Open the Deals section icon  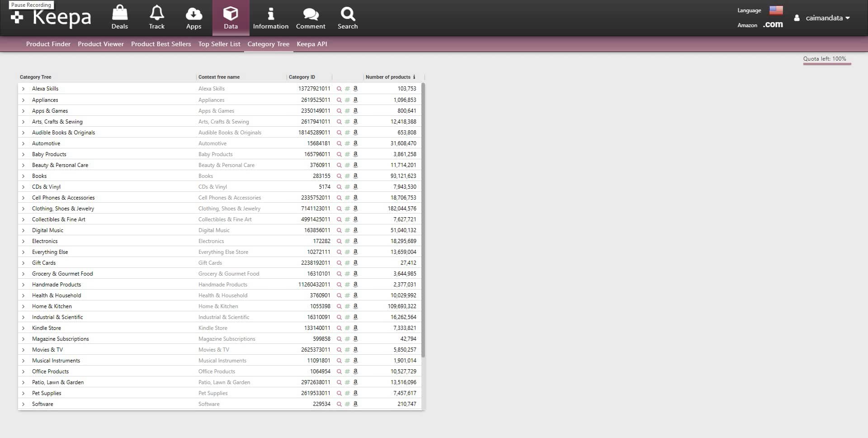pos(119,16)
